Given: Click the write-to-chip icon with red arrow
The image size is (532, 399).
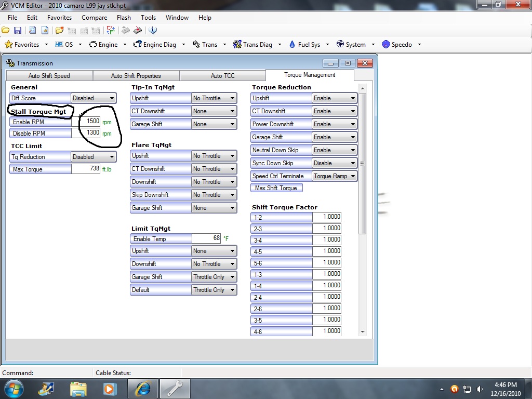Looking at the screenshot, I should [x=138, y=31].
